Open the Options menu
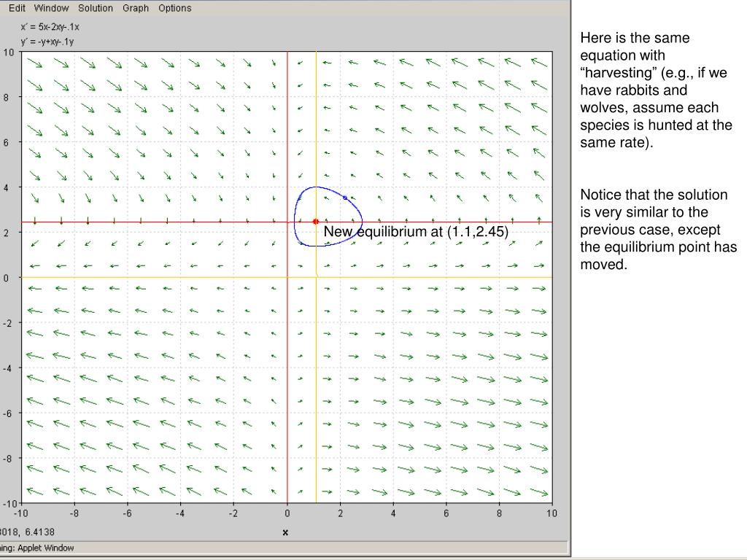This screenshot has height=560, width=747. [x=175, y=8]
